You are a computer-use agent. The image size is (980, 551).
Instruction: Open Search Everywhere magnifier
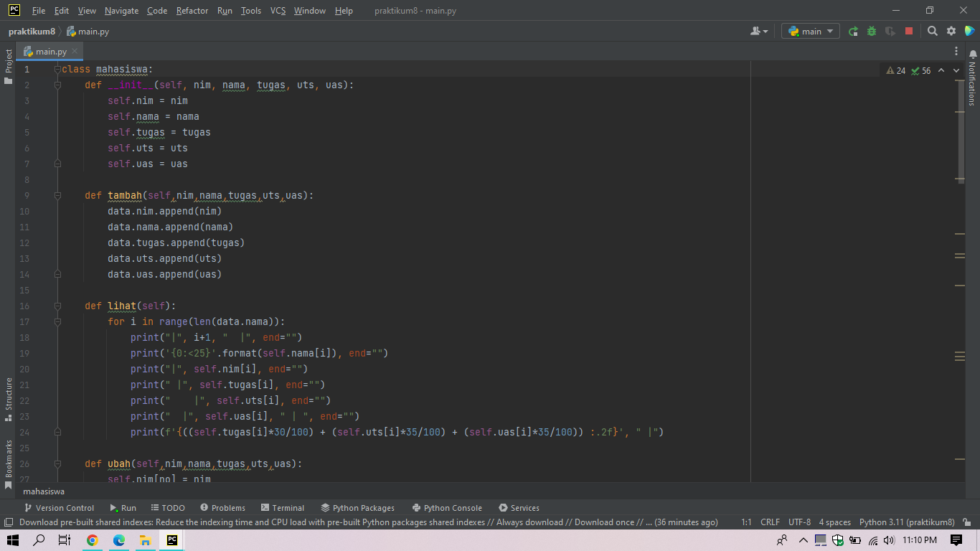tap(932, 31)
